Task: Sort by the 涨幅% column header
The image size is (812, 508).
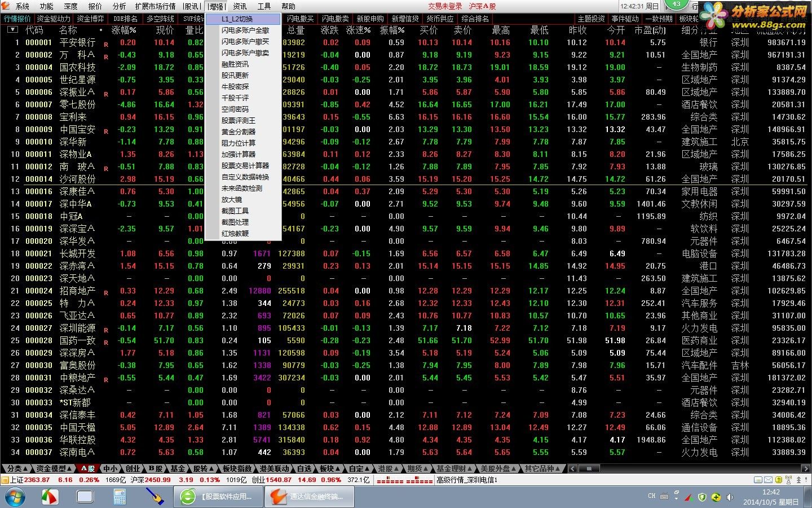Action: [x=124, y=30]
